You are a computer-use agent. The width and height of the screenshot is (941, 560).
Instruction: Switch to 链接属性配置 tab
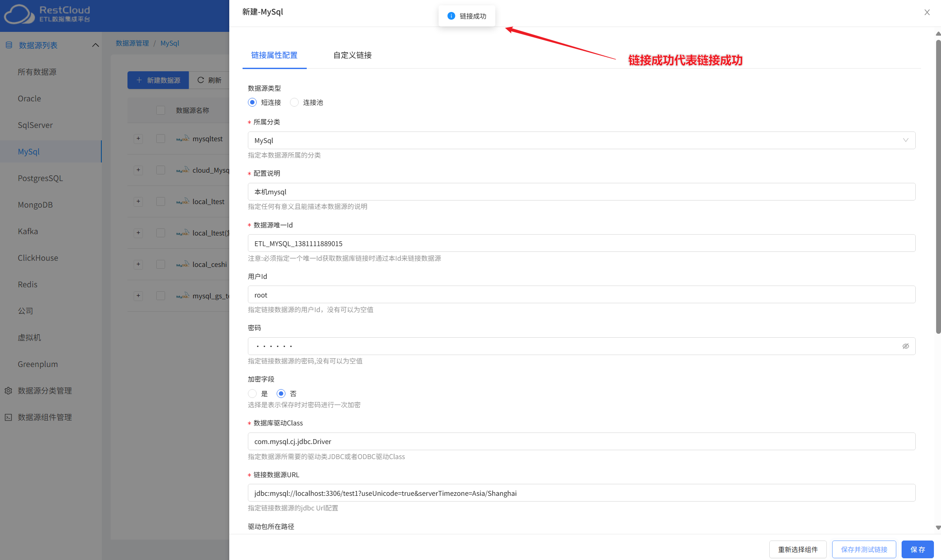(x=274, y=55)
